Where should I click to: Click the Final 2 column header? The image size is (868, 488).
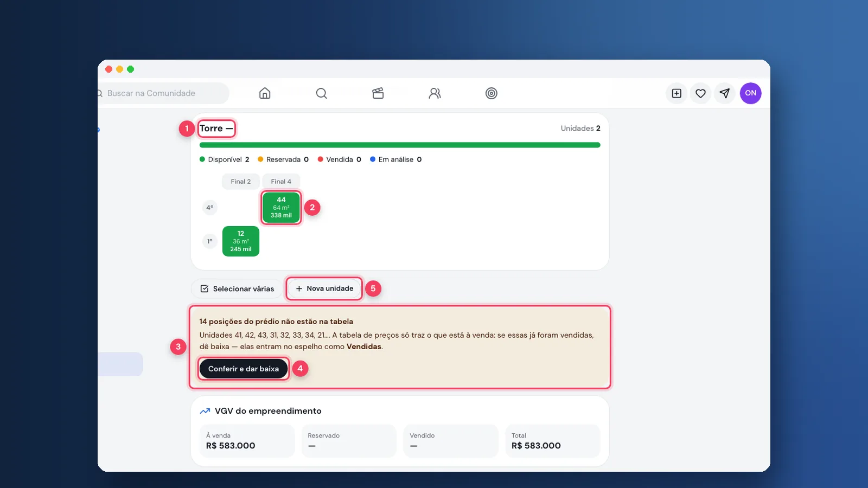point(241,182)
